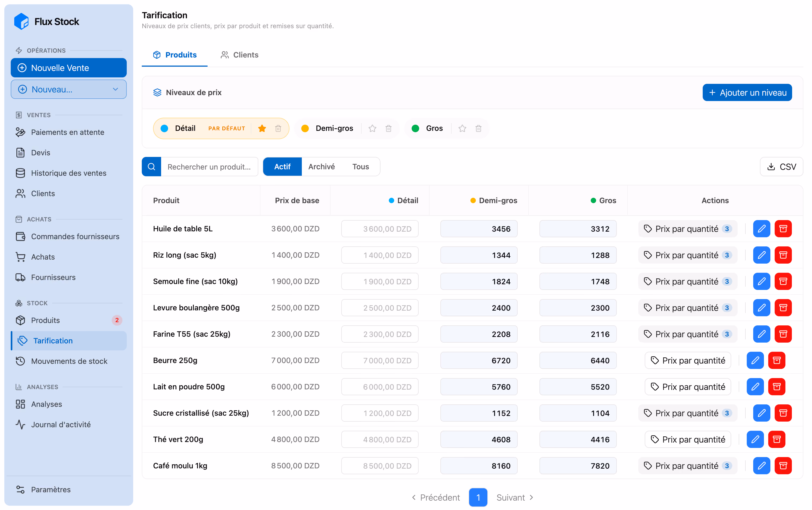Archive Thé vert 200g red icon
The image size is (812, 510).
click(777, 439)
